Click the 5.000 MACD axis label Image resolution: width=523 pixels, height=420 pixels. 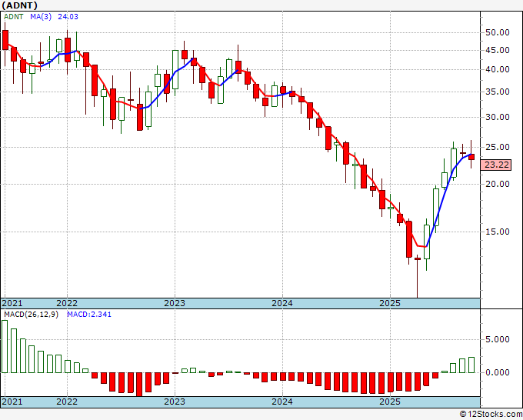[x=498, y=339]
